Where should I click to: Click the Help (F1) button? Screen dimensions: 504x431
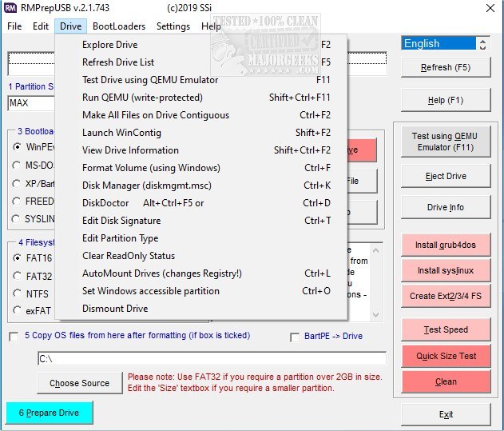tap(446, 100)
